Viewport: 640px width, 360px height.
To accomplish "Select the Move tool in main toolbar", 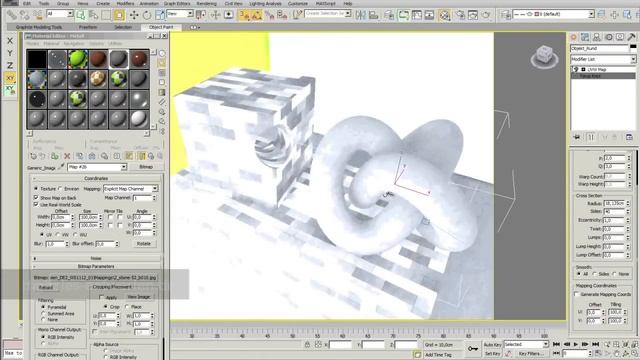I will pos(134,16).
